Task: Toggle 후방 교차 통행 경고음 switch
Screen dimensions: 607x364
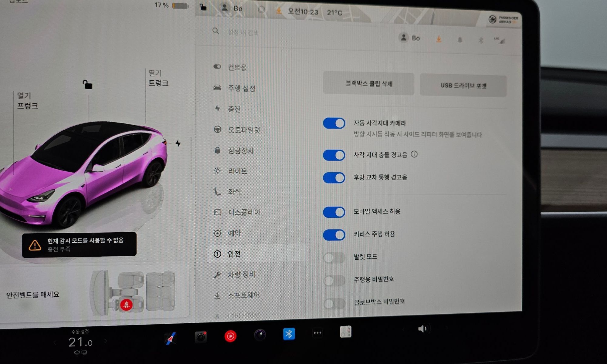Action: click(334, 178)
